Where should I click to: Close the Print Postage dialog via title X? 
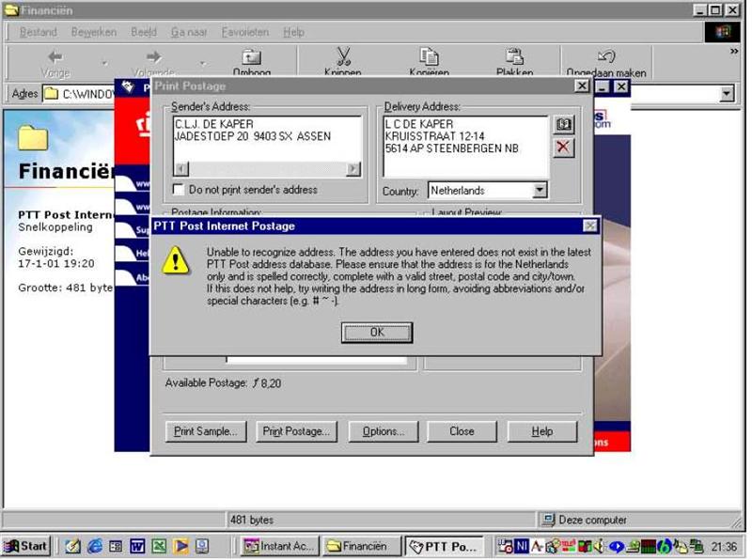(x=582, y=86)
